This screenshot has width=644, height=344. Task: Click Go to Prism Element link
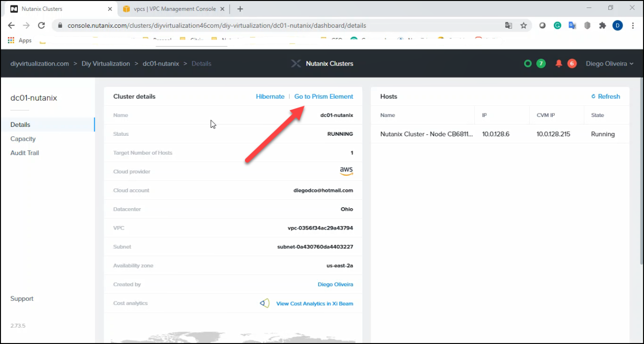point(324,97)
